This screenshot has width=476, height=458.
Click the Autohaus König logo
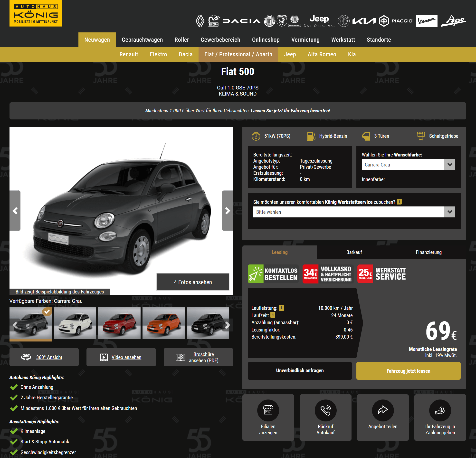(36, 13)
